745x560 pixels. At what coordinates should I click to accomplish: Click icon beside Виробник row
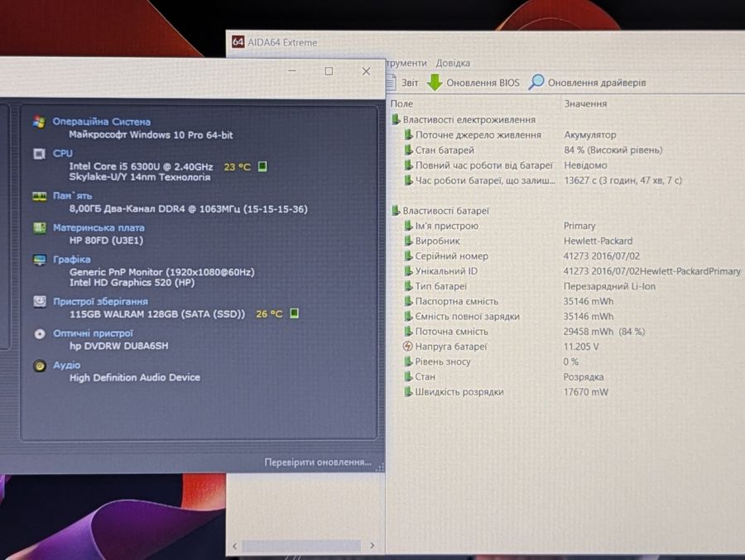pyautogui.click(x=407, y=241)
